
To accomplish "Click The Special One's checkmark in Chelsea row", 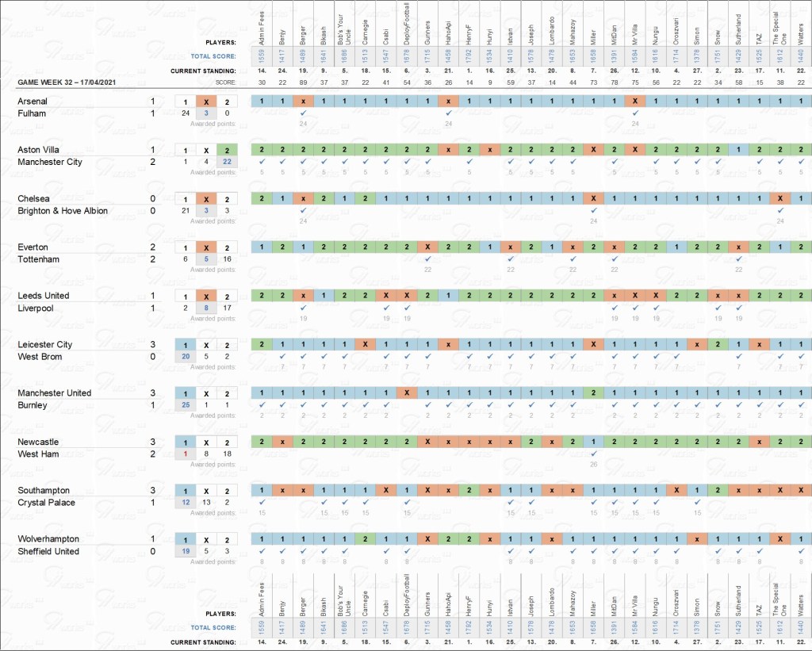I will point(779,210).
